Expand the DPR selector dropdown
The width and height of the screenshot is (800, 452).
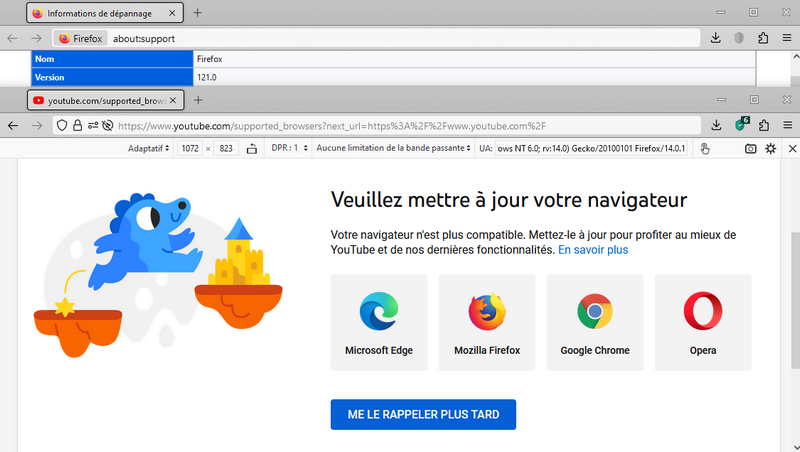(287, 148)
